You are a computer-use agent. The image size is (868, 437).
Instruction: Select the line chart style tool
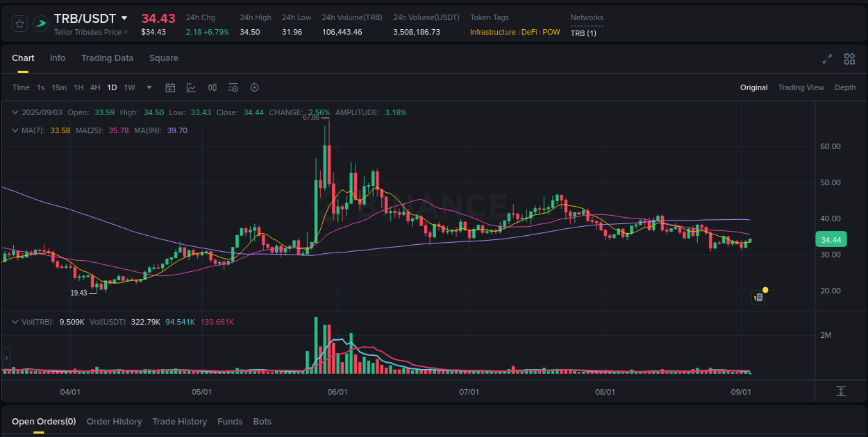(191, 87)
